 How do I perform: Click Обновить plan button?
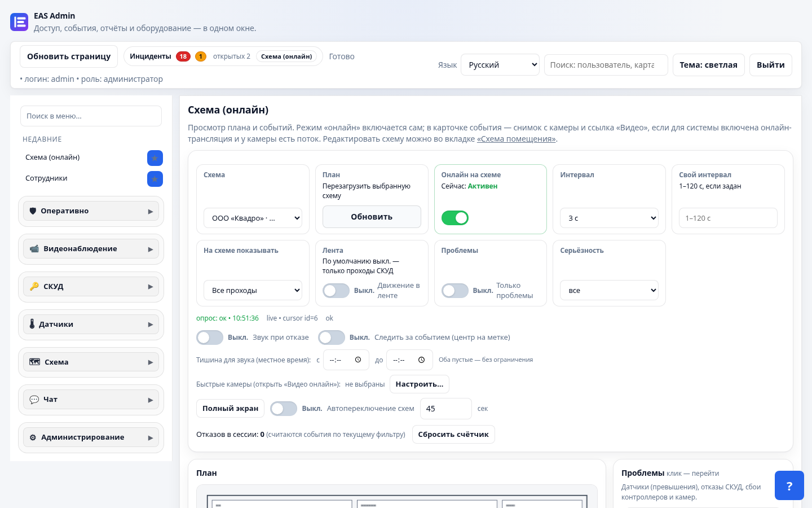point(372,217)
